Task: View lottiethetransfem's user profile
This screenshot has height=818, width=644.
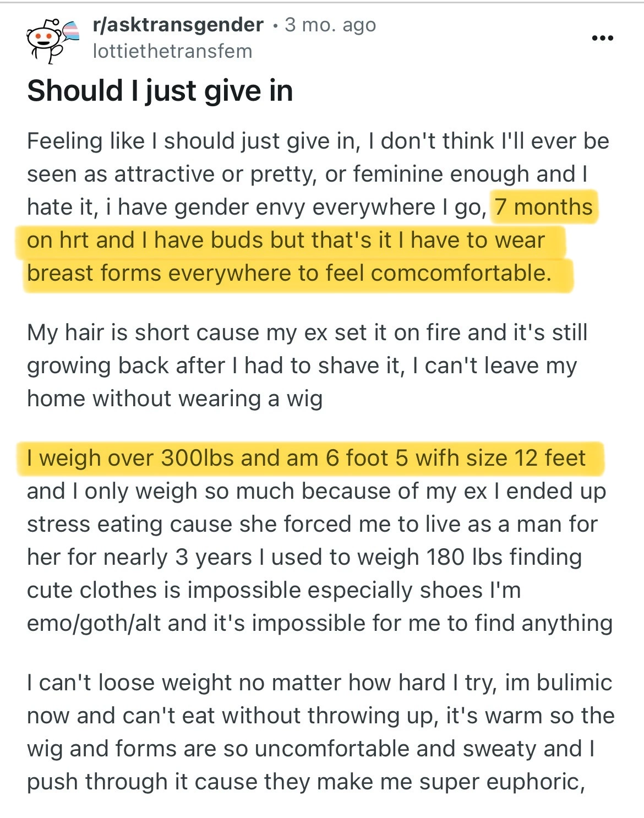Action: [172, 51]
